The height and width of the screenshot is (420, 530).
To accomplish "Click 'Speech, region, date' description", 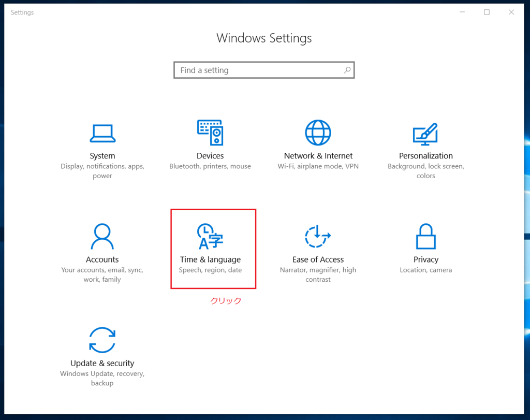I will click(210, 270).
